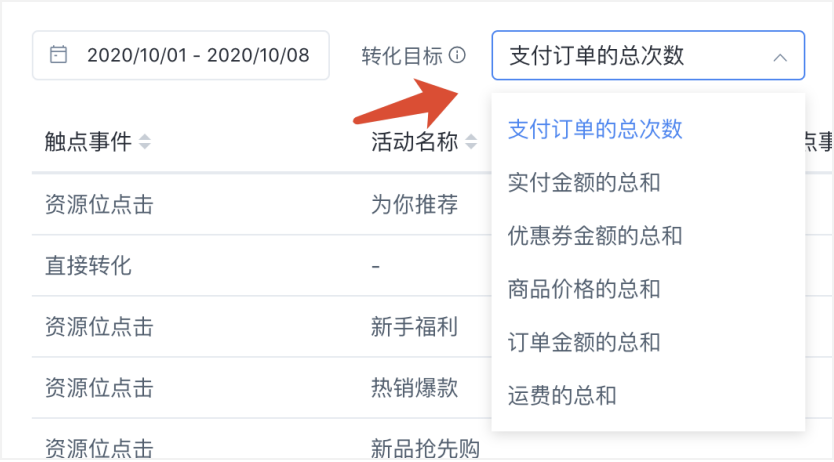Click the 新品抢先购 activity cell

coord(425,449)
